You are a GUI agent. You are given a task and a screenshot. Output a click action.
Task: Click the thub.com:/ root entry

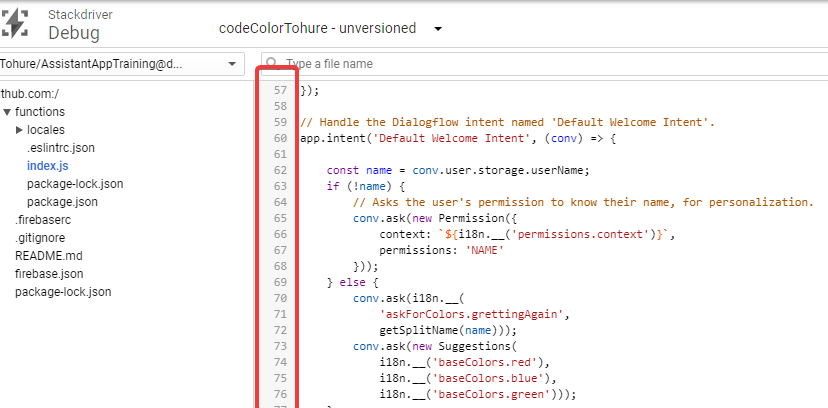click(30, 94)
